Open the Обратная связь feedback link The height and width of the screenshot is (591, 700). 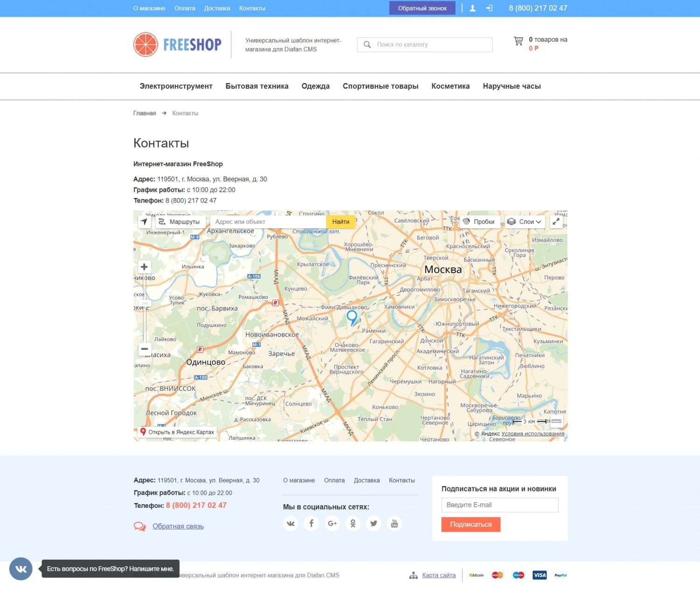click(178, 526)
